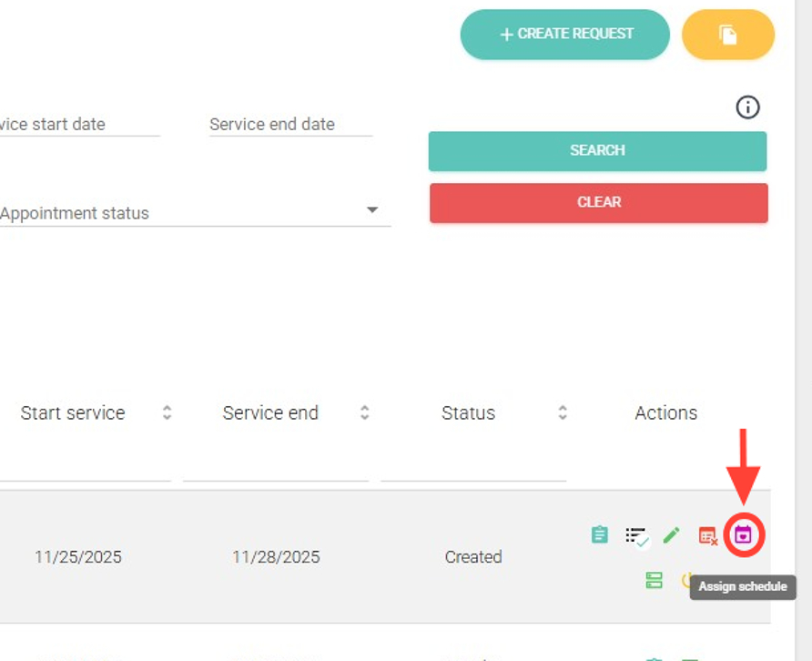Viewport: 812px width, 661px height.
Task: Open the Appointment status dropdown
Action: [x=371, y=211]
